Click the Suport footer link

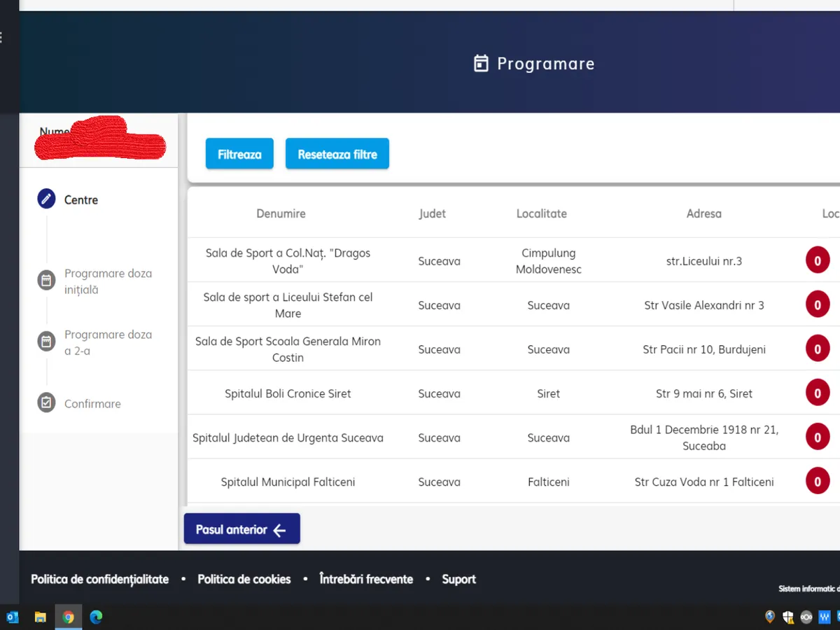[458, 579]
